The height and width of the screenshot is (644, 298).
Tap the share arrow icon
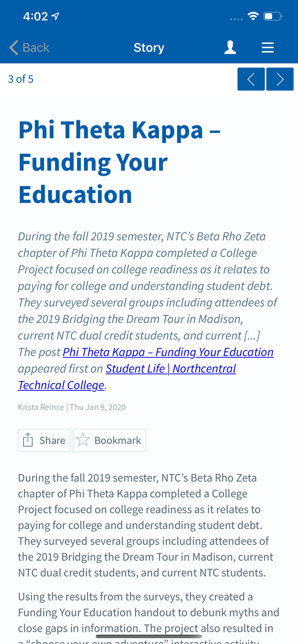click(28, 440)
